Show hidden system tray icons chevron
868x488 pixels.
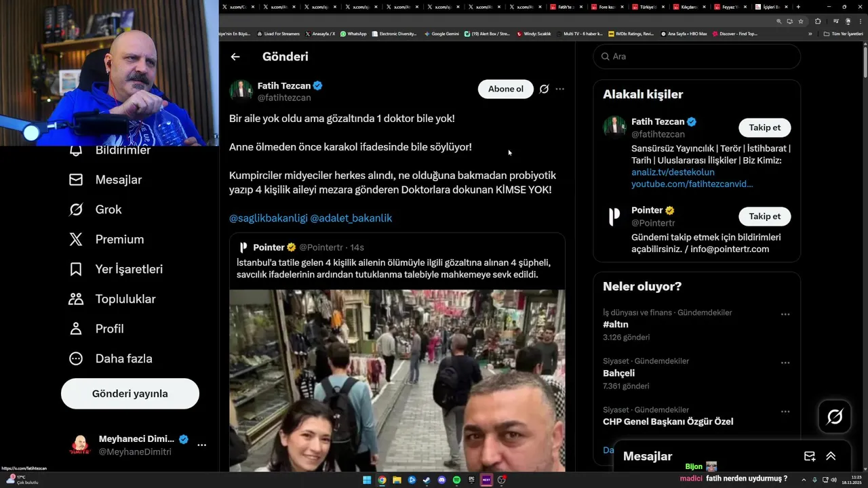tap(804, 480)
